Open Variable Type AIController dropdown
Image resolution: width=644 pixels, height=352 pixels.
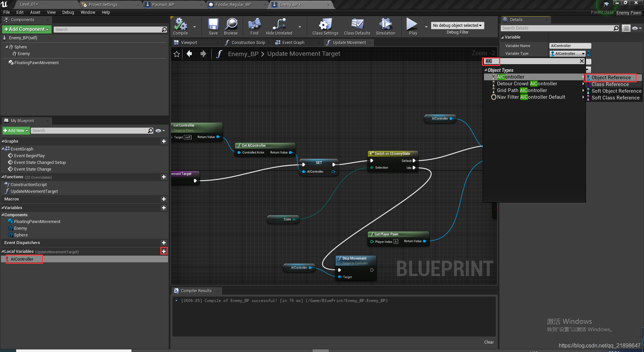(x=568, y=53)
